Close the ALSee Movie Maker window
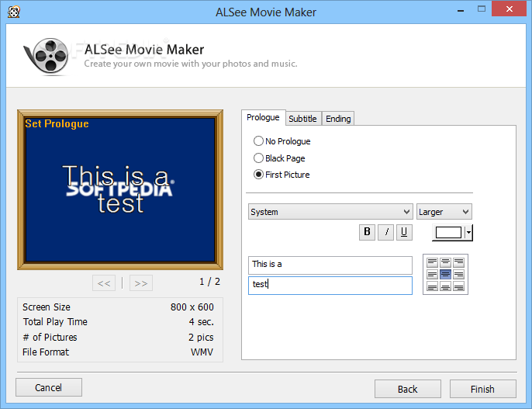 point(509,9)
